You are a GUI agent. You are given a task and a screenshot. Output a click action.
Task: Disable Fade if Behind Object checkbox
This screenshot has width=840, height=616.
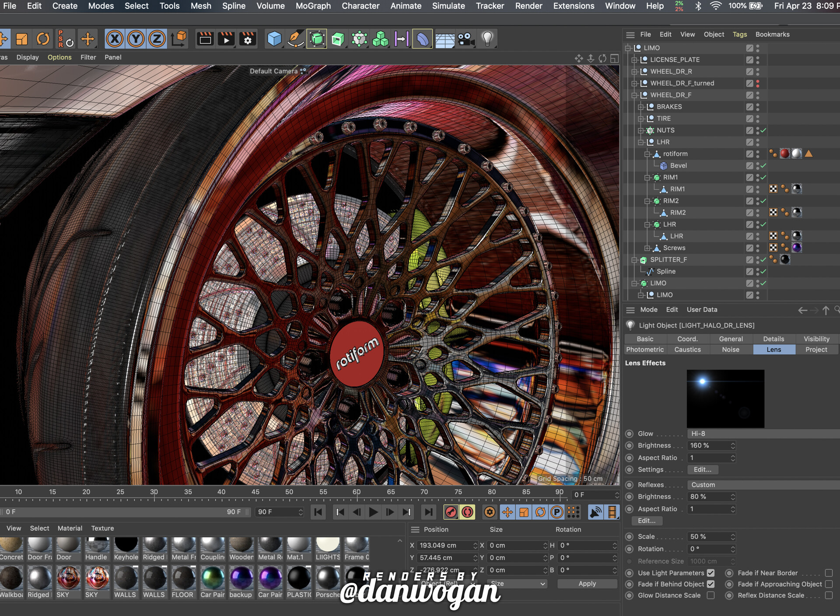pos(710,584)
